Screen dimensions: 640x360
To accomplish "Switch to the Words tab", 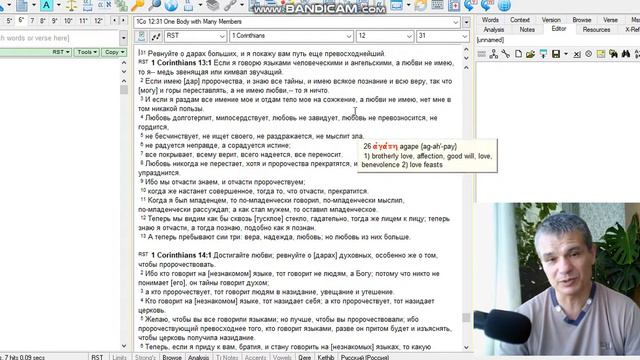I will 490,20.
